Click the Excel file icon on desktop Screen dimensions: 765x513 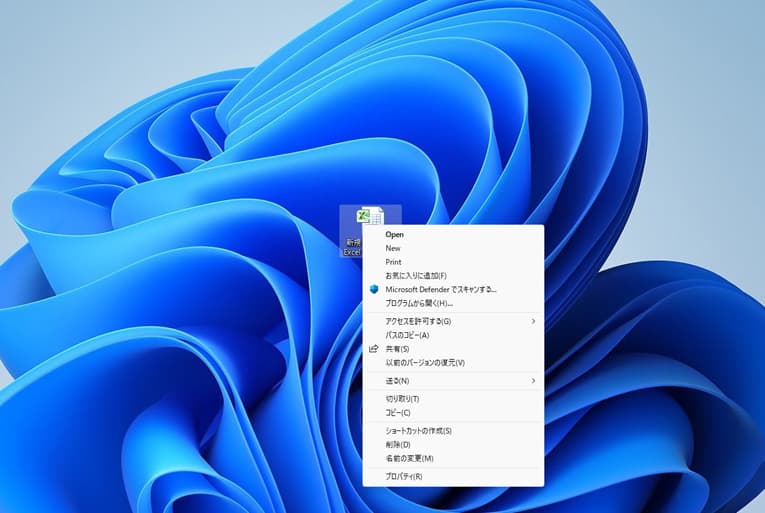point(370,218)
